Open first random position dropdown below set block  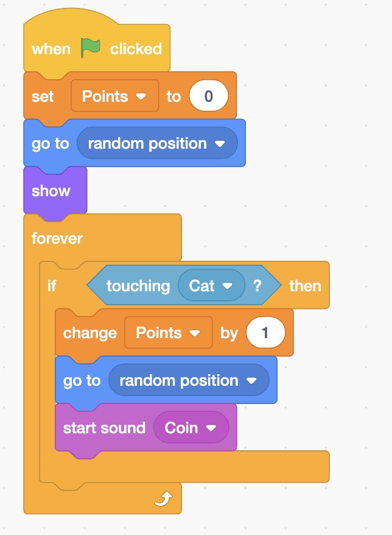[x=157, y=143]
